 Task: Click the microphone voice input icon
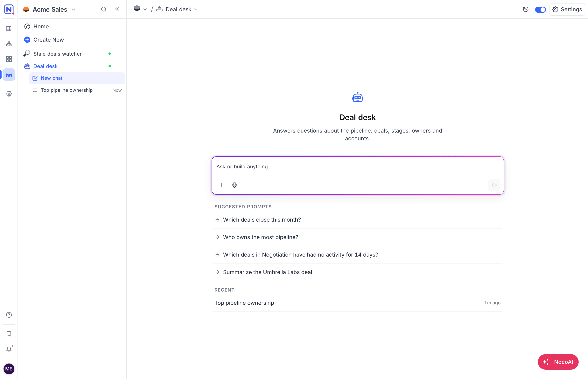(234, 185)
